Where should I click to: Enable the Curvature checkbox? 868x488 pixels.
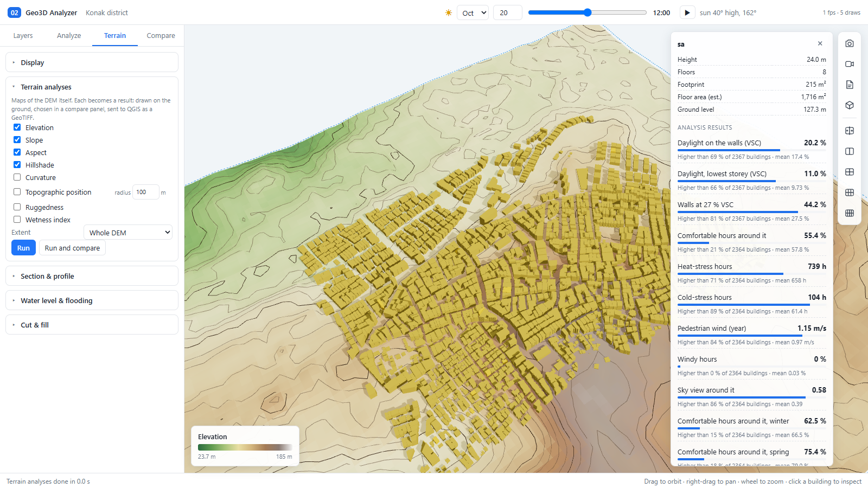(17, 177)
